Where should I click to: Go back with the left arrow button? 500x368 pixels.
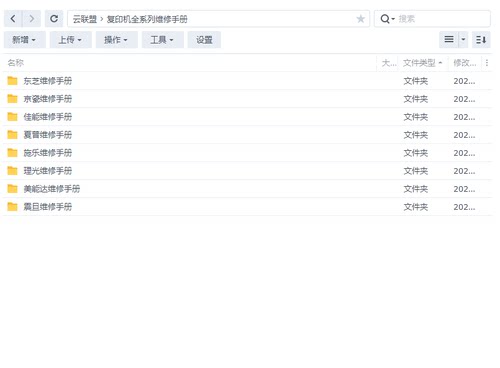click(13, 19)
